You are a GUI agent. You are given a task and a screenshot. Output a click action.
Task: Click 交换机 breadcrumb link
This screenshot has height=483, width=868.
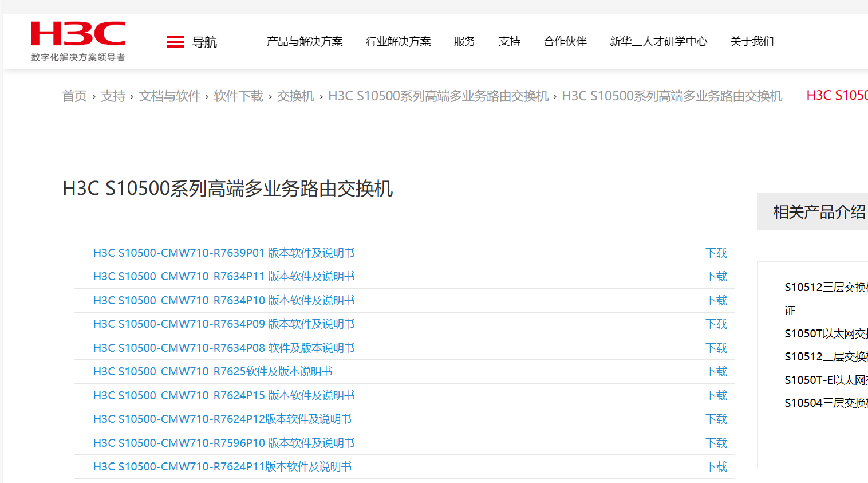(x=295, y=96)
